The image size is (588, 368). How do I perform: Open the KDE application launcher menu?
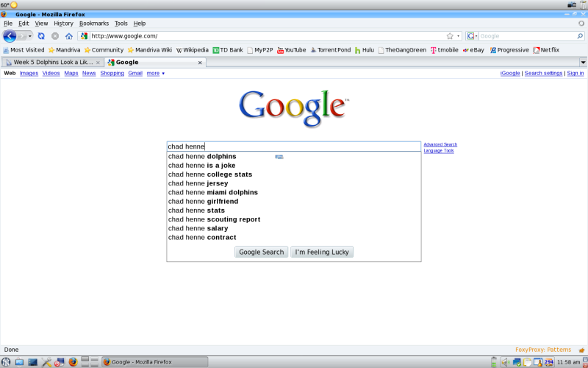pyautogui.click(x=6, y=362)
